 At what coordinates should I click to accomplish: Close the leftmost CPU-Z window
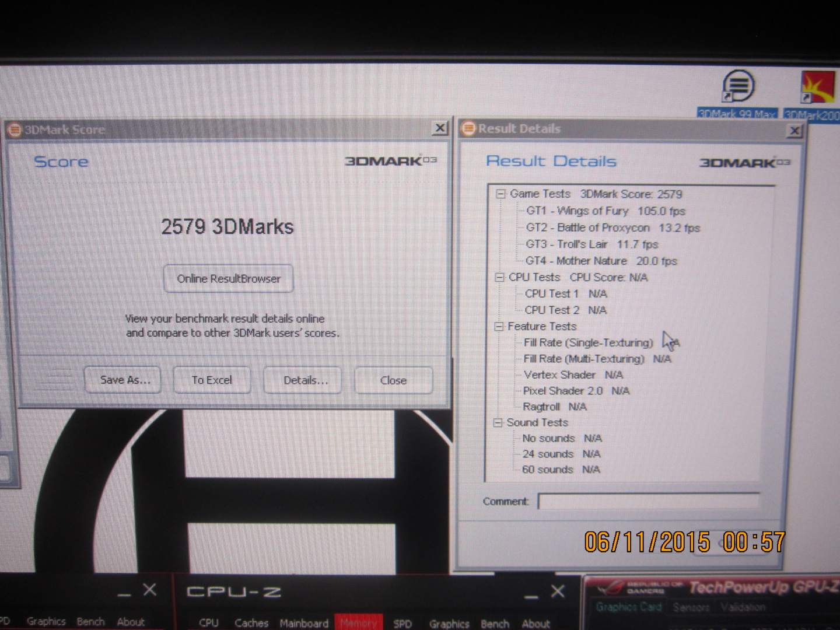pyautogui.click(x=150, y=590)
